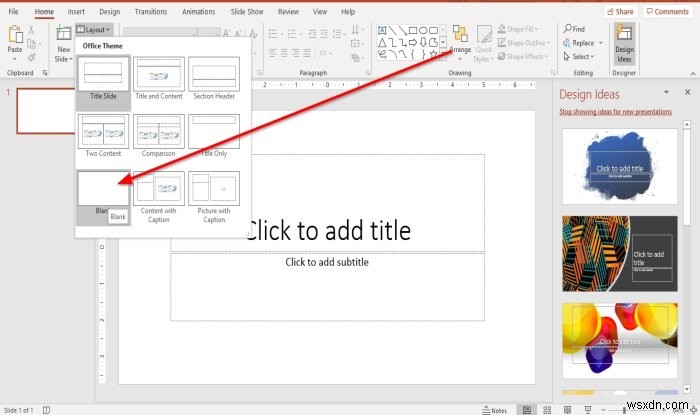Click the align left paragraph icon
Image resolution: width=700 pixels, height=415 pixels.
[273, 53]
